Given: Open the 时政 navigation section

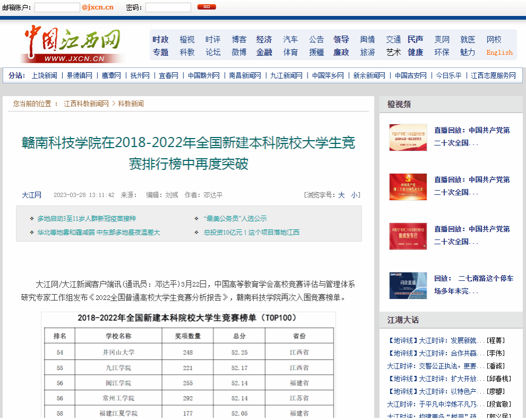Looking at the screenshot, I should coord(160,39).
